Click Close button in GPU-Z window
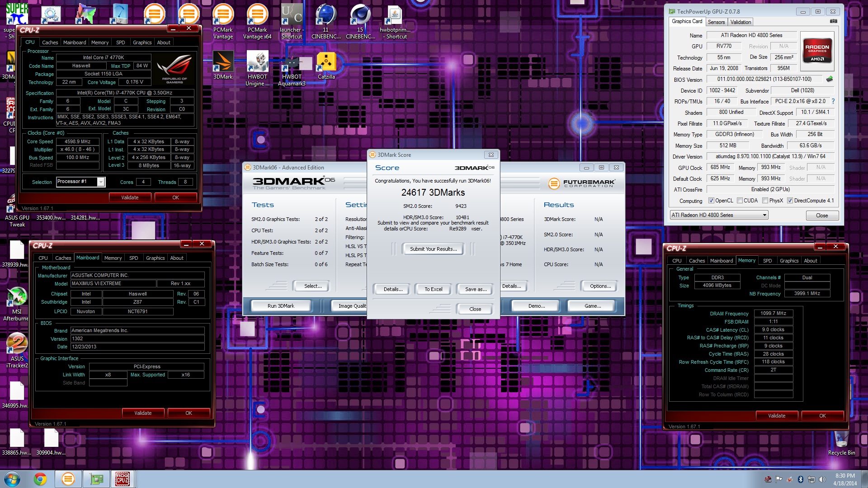Image resolution: width=868 pixels, height=488 pixels. [x=822, y=216]
